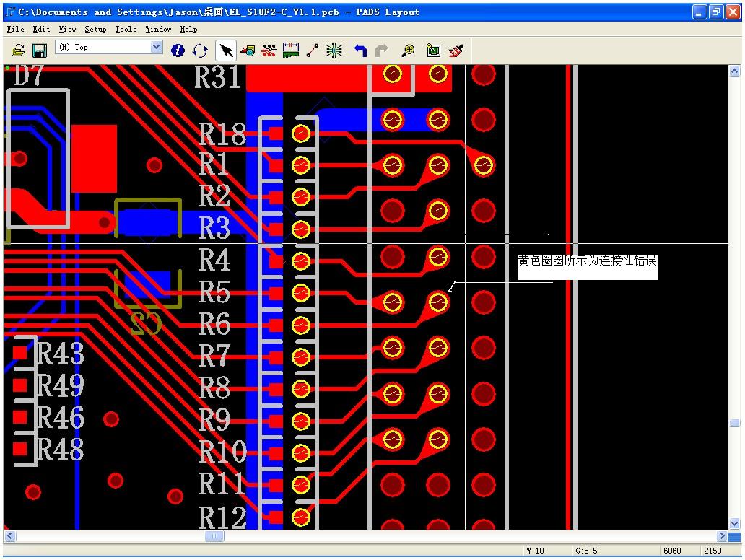
Task: Toggle the Dimensioning toolbar icon
Action: pos(291,50)
